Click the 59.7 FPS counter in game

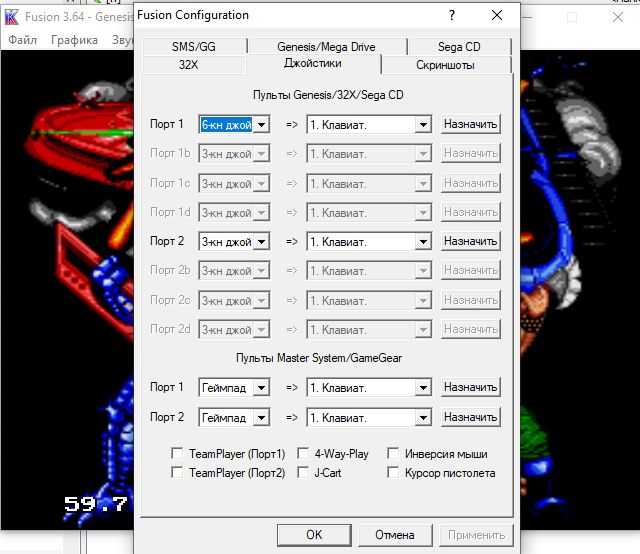pos(96,504)
